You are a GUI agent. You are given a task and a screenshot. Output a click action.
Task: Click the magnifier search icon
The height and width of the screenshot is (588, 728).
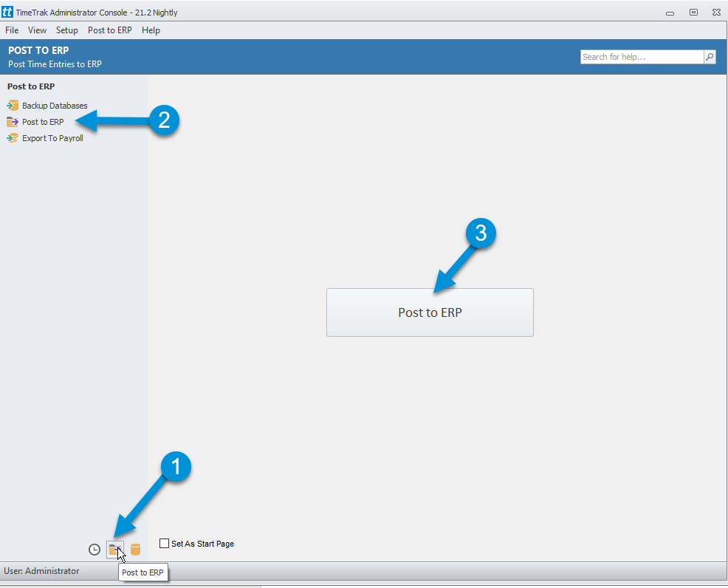(710, 57)
